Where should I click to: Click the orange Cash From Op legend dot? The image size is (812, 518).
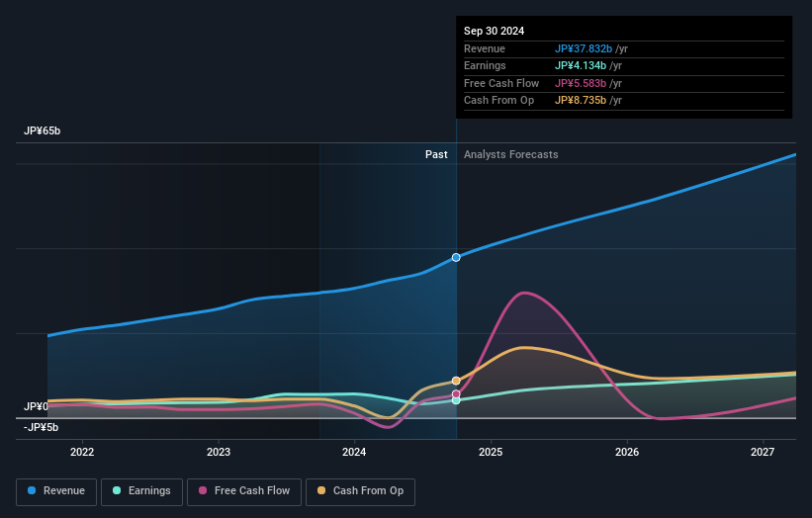(x=321, y=490)
